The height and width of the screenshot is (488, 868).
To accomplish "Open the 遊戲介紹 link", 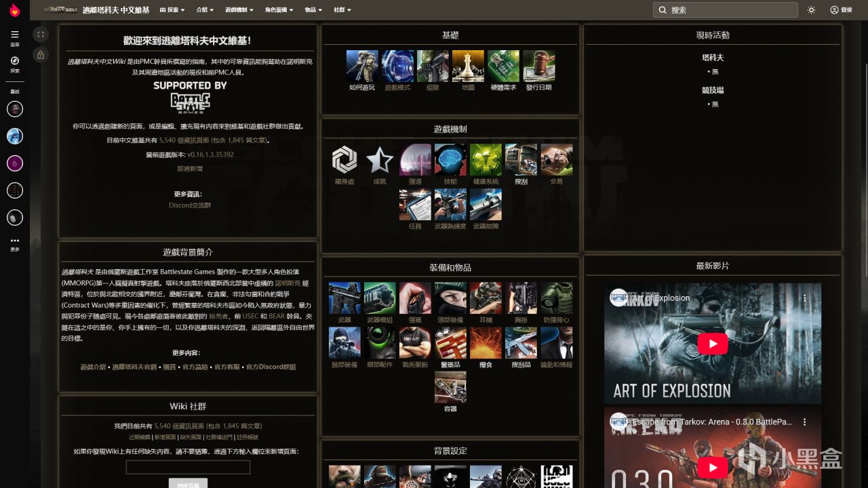I will [94, 367].
